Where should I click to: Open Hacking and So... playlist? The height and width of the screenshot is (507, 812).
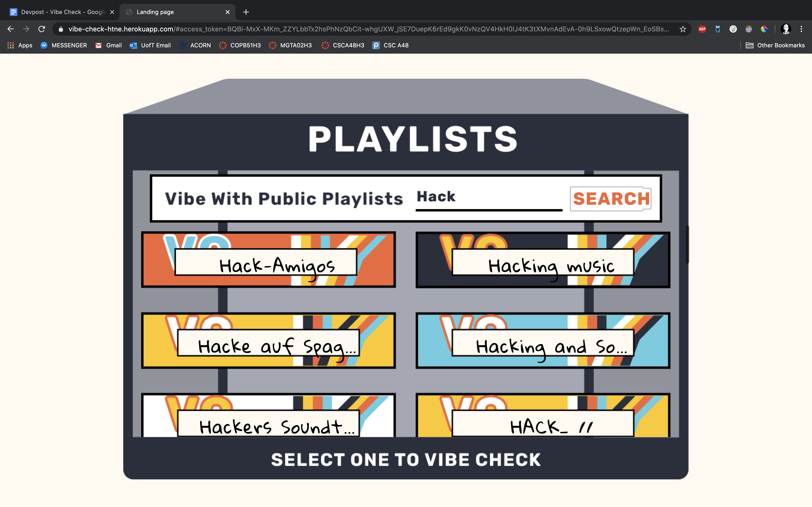543,341
